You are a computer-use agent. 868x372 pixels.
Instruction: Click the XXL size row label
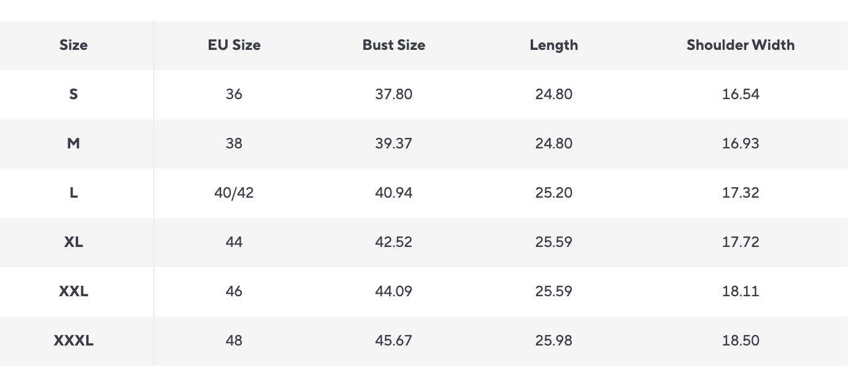tap(73, 291)
